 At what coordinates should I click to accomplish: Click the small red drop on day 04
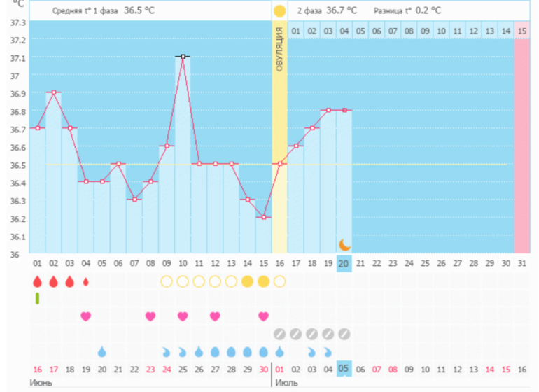coord(86,281)
